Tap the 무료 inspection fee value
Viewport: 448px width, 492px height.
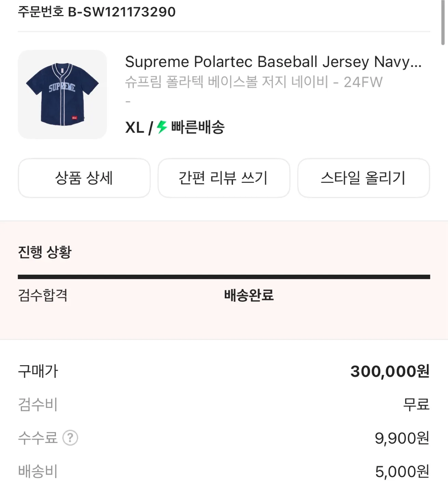[416, 405]
